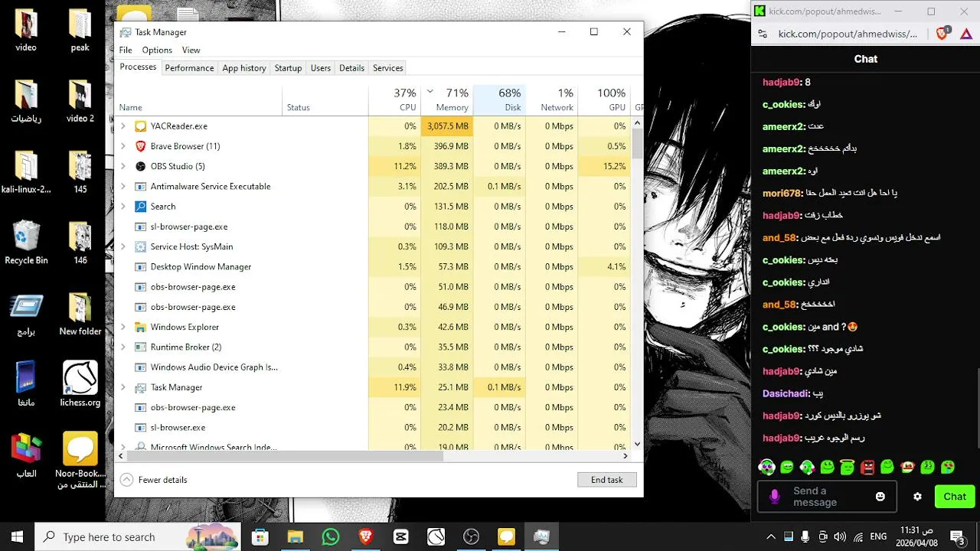Open OBS Studio from the taskbar
The image size is (980, 551).
coord(471,536)
